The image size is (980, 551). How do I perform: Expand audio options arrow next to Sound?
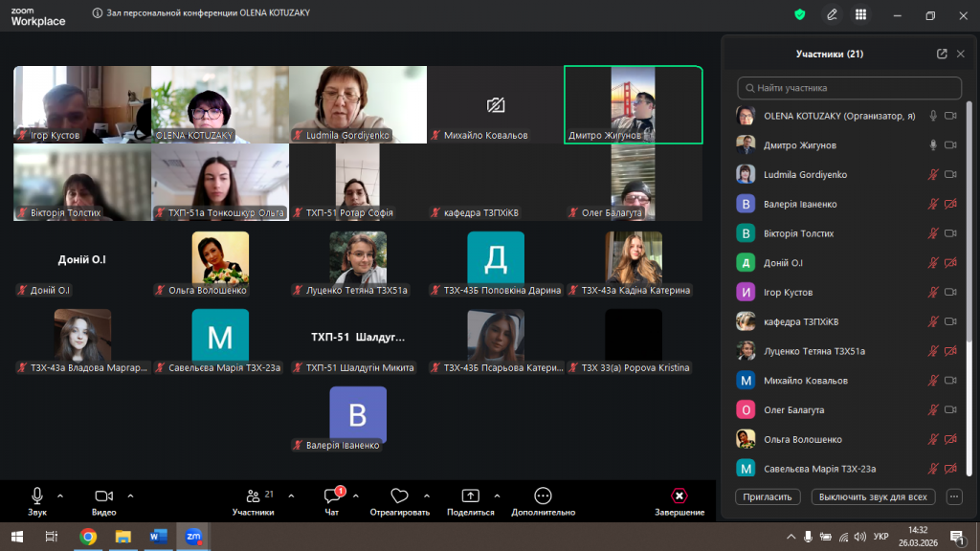(60, 496)
